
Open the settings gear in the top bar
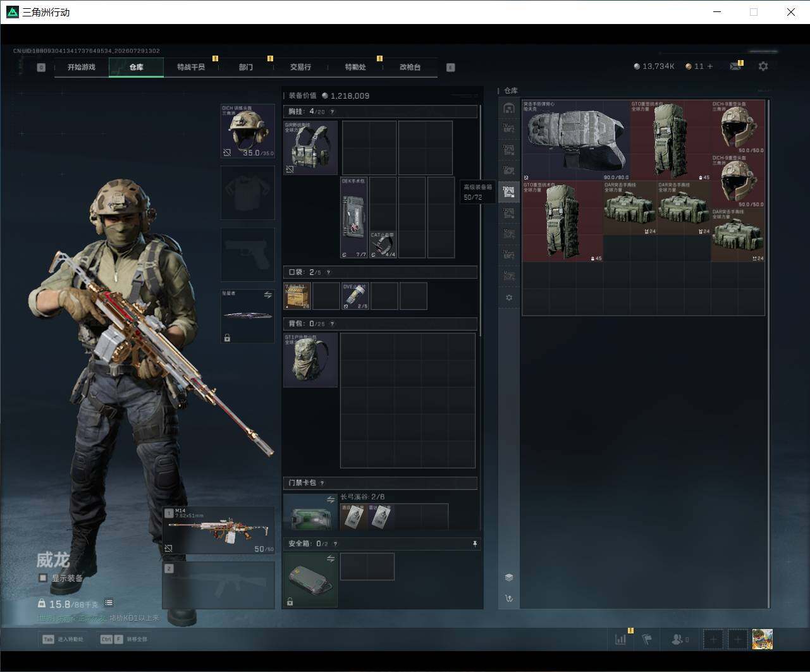point(763,66)
